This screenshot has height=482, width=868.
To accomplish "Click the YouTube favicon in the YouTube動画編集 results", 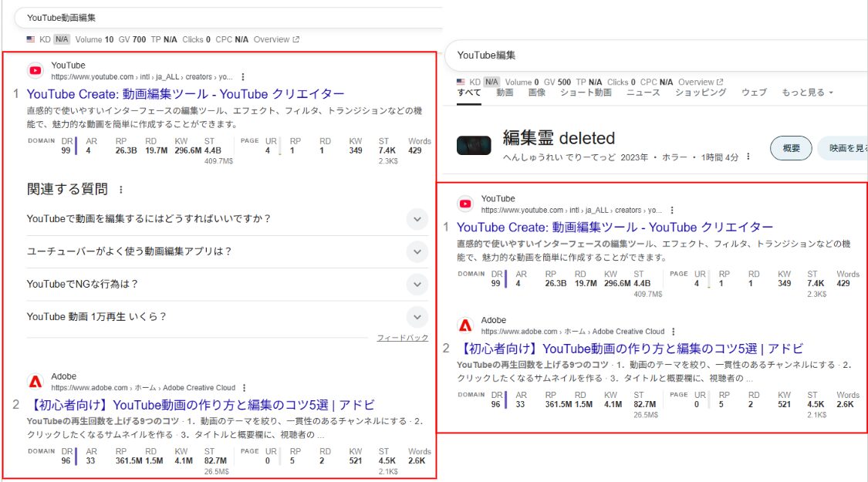I will click(x=35, y=71).
